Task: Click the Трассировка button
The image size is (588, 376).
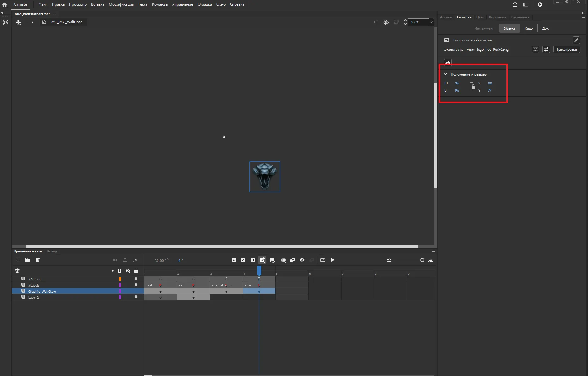Action: [566, 49]
